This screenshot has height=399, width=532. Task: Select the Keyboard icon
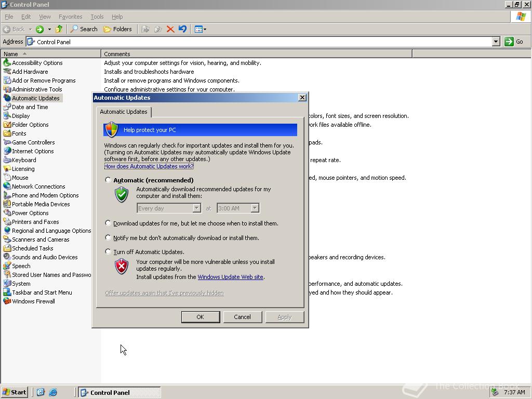click(7, 160)
